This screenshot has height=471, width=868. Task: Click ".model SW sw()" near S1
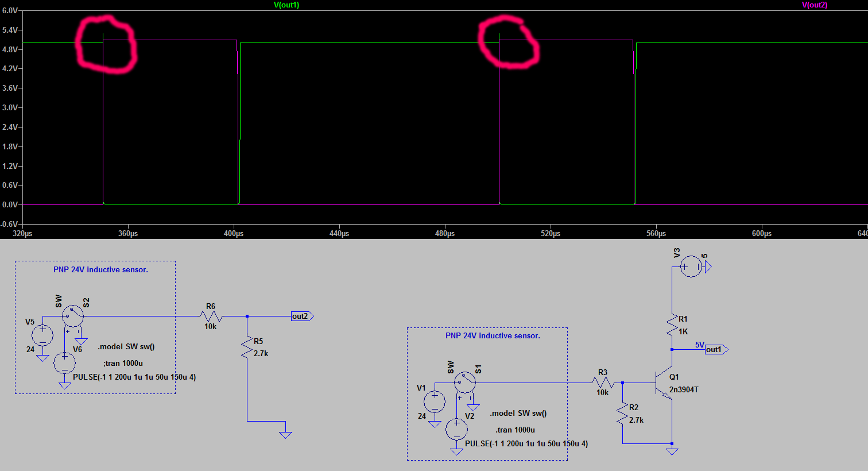click(x=518, y=414)
